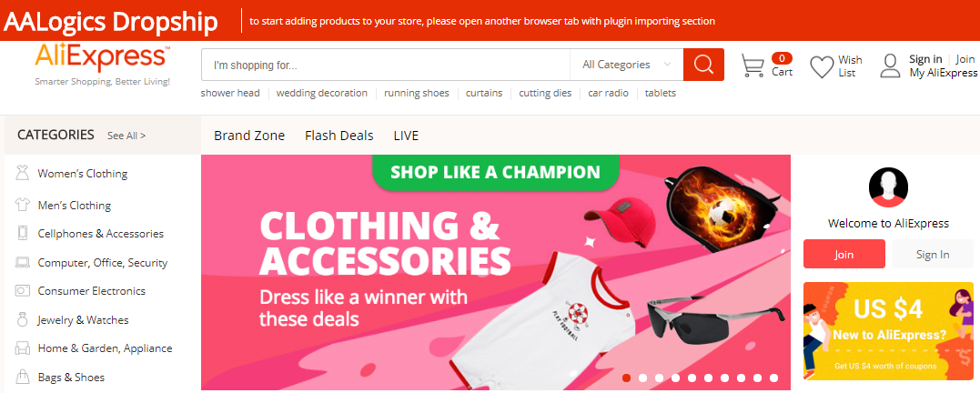This screenshot has width=980, height=393.
Task: Open the shopping cart icon
Action: [753, 65]
